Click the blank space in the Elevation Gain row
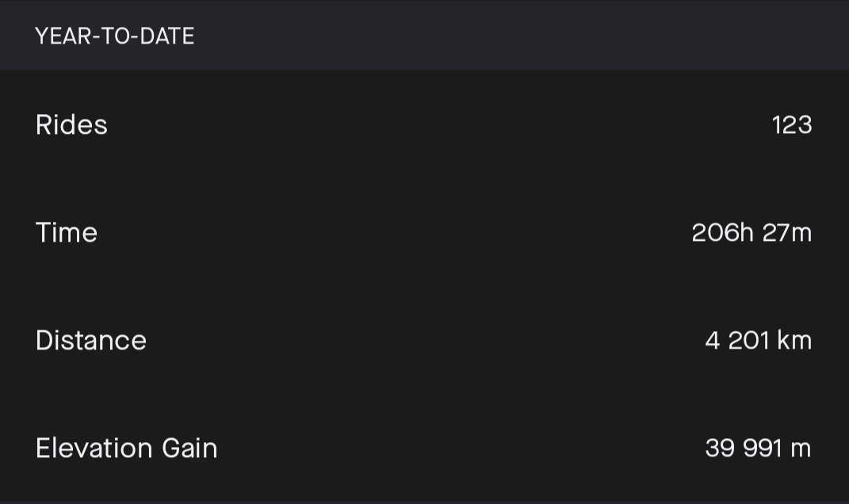The image size is (849, 504). coord(461,449)
